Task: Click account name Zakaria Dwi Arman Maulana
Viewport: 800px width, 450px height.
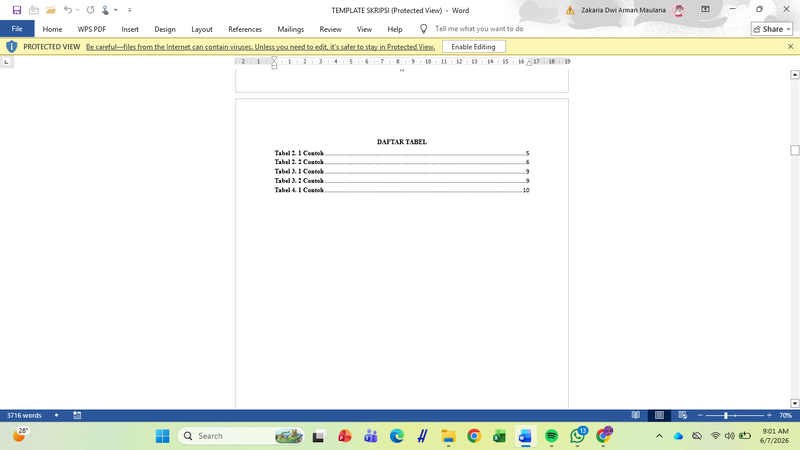Action: (x=623, y=10)
